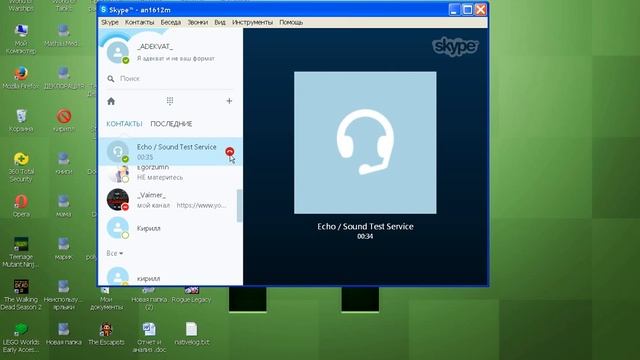Open the Skype home icon
640x360 pixels.
coord(111,101)
